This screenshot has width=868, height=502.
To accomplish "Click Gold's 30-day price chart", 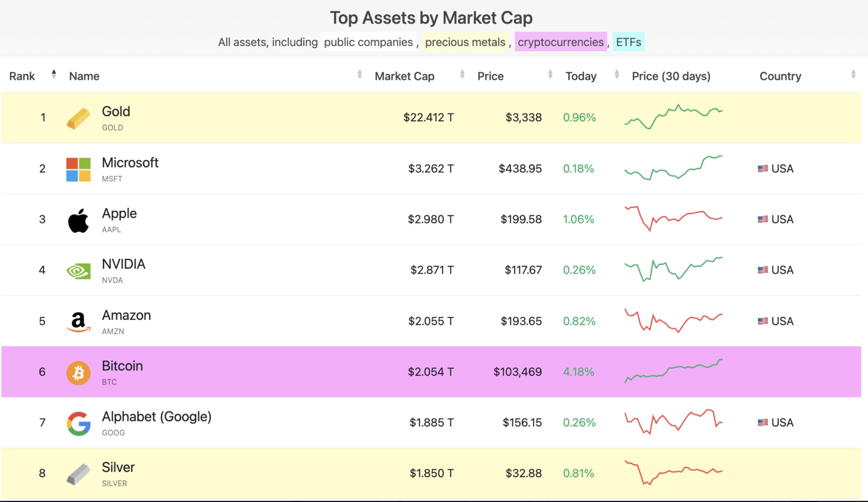I will tap(674, 117).
